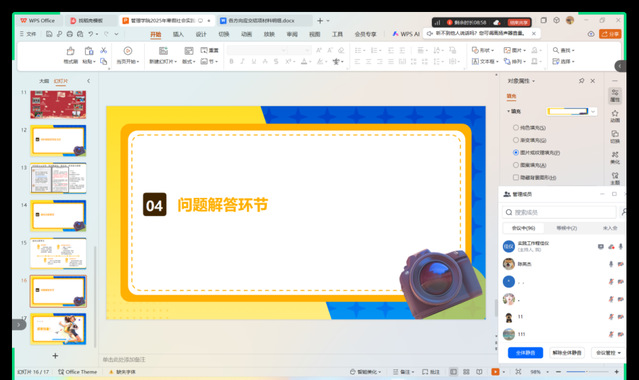Adjust the zoom slider in status bar

(x=587, y=372)
